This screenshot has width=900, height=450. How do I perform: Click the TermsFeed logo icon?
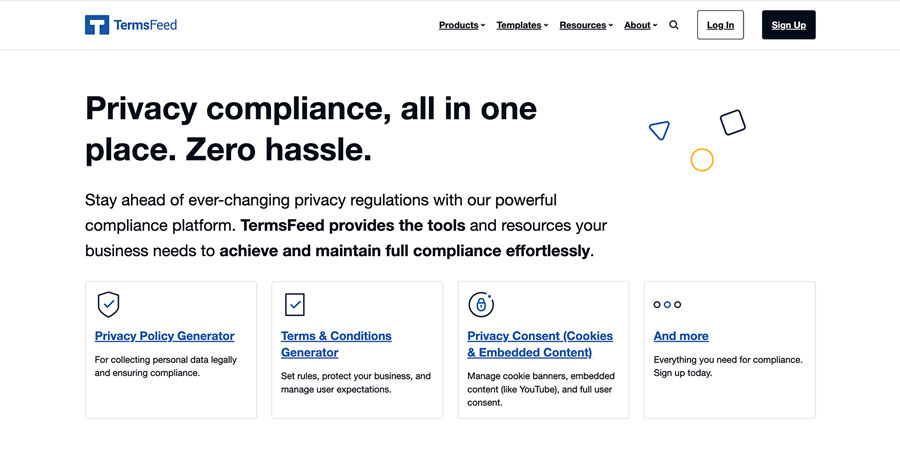click(x=97, y=25)
